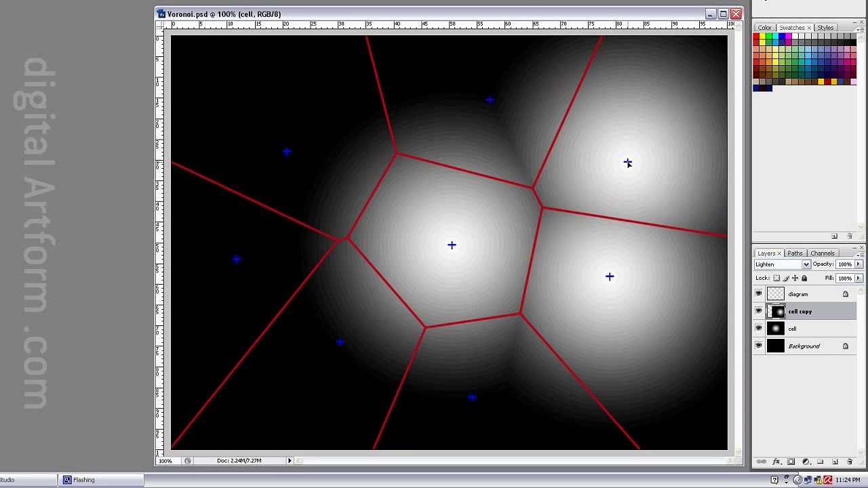Click Photoshop icon in document title bar
Image resolution: width=868 pixels, height=488 pixels.
pyautogui.click(x=161, y=14)
